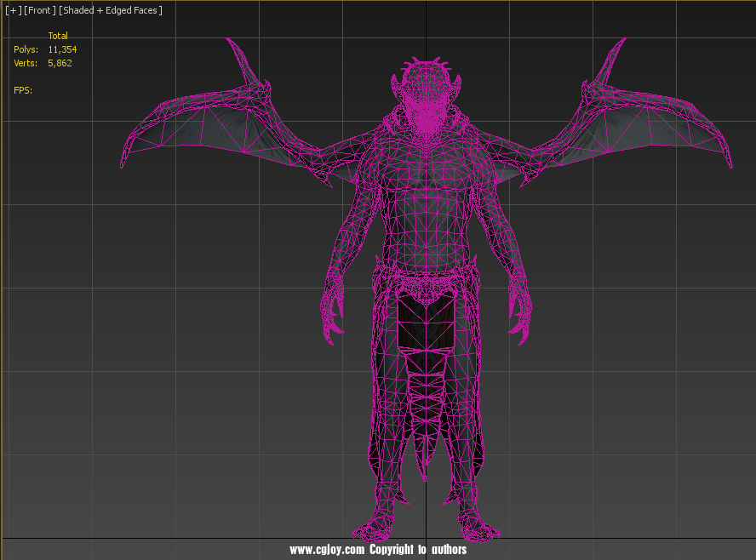Click the Copyright to authors text
Viewport: 756px width, 560px height.
418,550
